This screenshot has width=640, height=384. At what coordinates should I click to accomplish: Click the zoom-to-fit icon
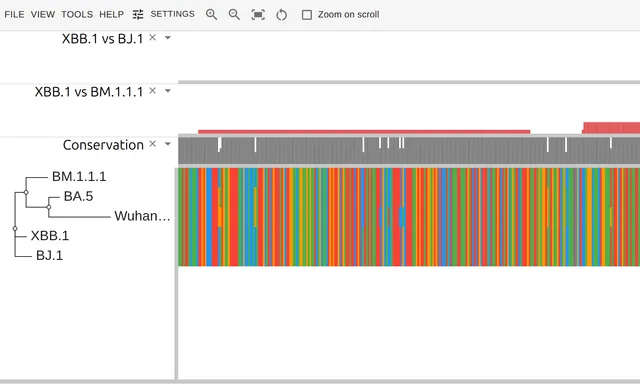click(x=258, y=15)
